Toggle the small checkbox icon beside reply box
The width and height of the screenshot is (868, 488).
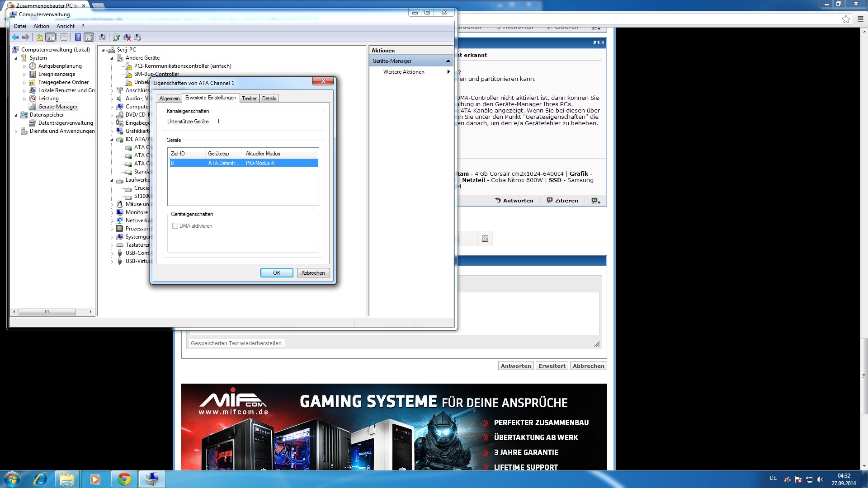[x=485, y=239]
